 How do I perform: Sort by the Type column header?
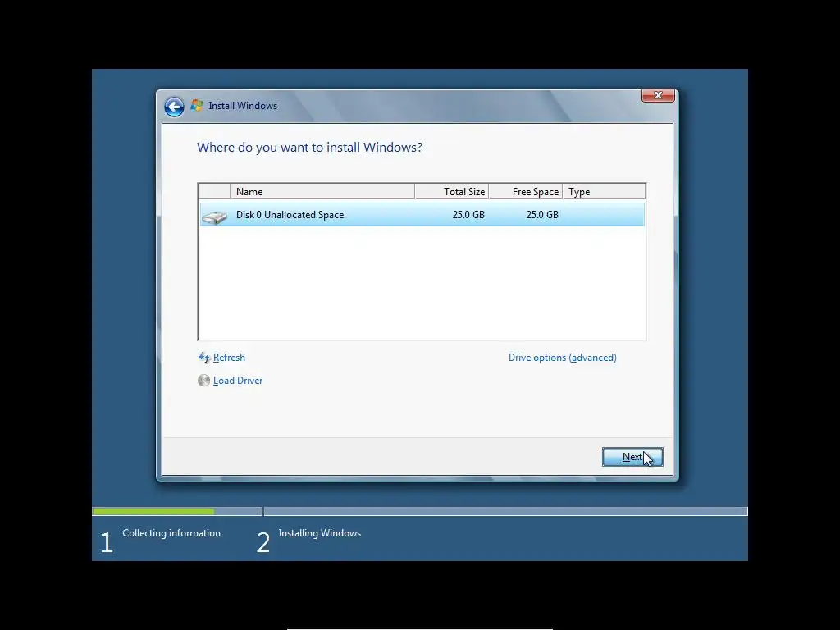[605, 191]
